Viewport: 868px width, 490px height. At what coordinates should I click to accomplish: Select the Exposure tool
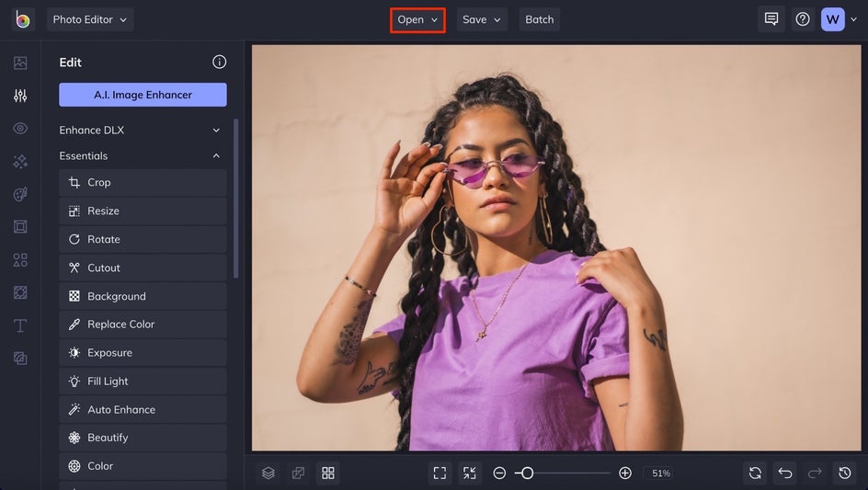143,353
